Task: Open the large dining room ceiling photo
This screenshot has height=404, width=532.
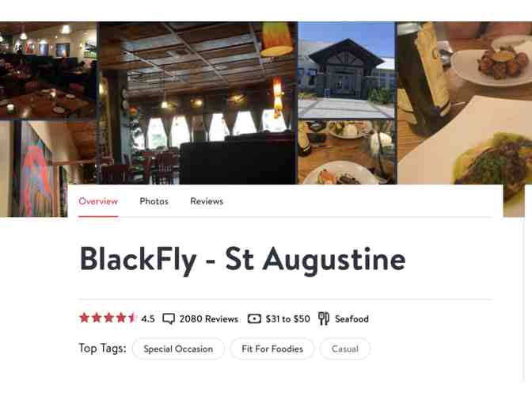Action: 198,103
